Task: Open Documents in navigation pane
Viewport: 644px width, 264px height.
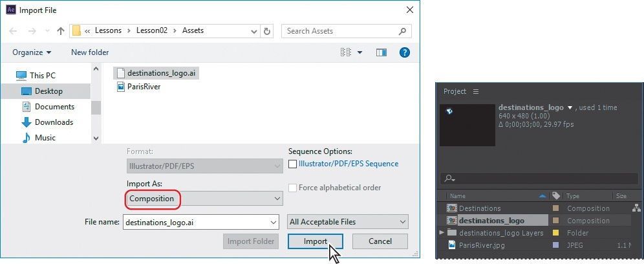Action: point(48,107)
